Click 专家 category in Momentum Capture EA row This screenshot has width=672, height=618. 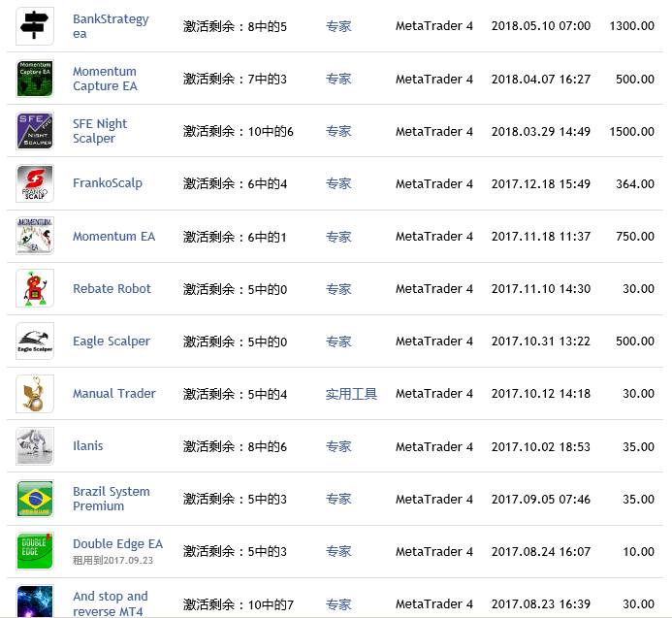click(x=338, y=79)
